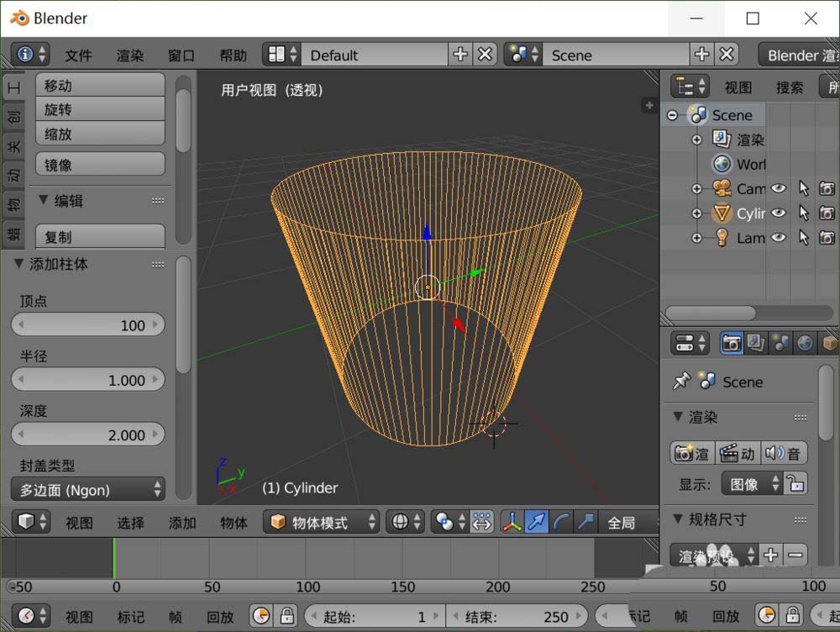This screenshot has width=840, height=632.
Task: Disable the Camera's arrow selectability toggle
Action: tap(802, 188)
